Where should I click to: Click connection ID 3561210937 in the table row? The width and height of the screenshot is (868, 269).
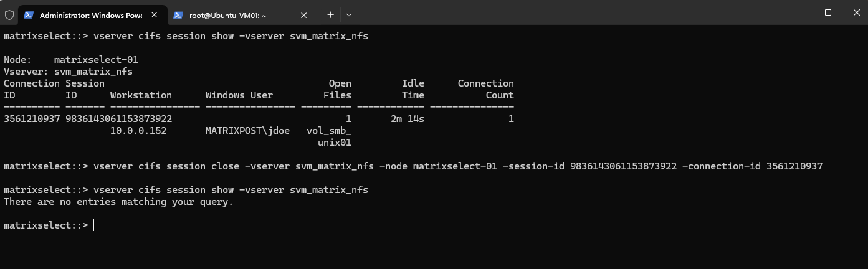point(32,118)
